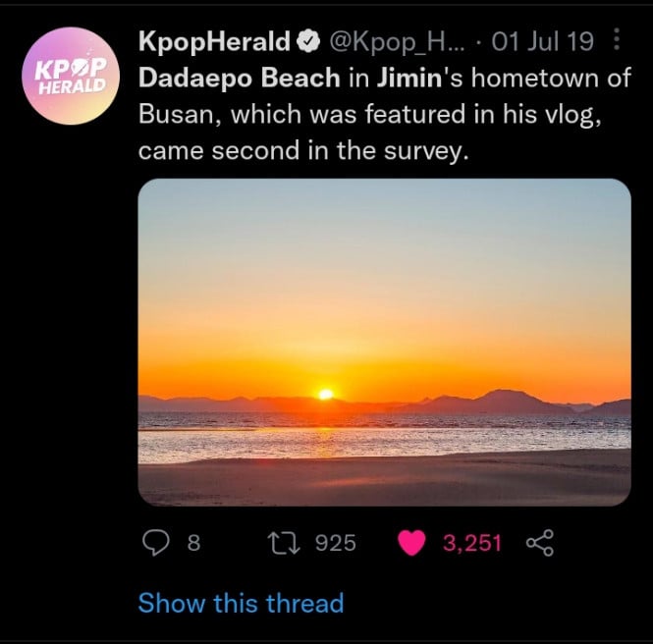The height and width of the screenshot is (644, 653).
Task: Click the word Busan in tweet
Action: pos(179,114)
